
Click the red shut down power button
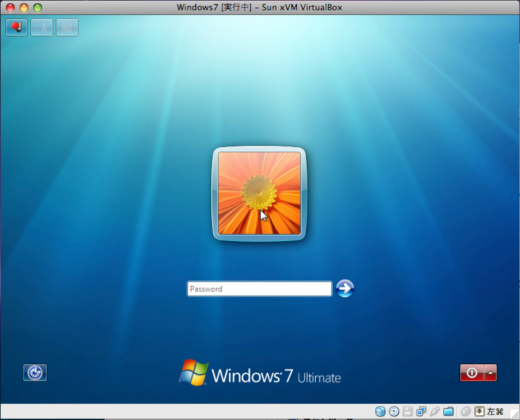(x=472, y=373)
